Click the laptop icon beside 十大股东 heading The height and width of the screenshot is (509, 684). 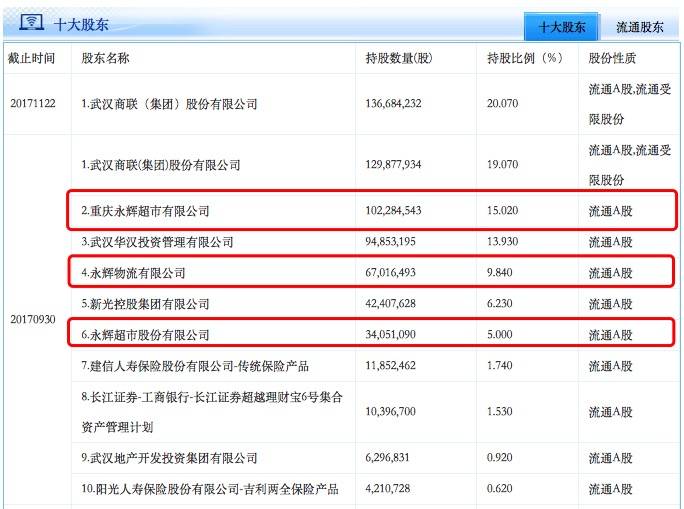(31, 22)
